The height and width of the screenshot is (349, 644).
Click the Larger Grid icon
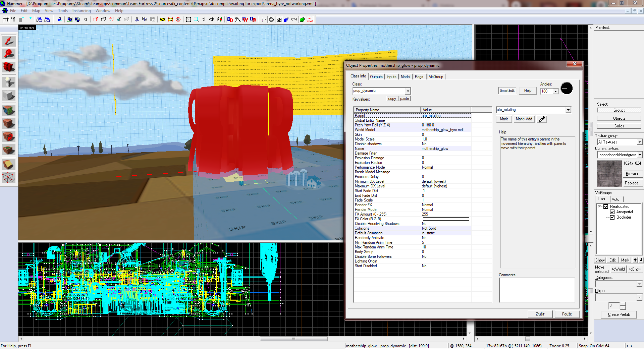pyautogui.click(x=28, y=19)
